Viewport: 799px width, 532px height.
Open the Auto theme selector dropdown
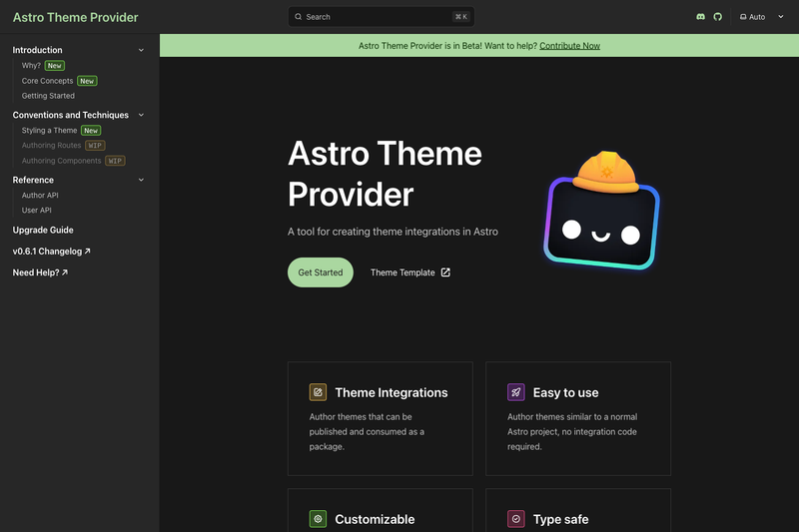point(762,17)
